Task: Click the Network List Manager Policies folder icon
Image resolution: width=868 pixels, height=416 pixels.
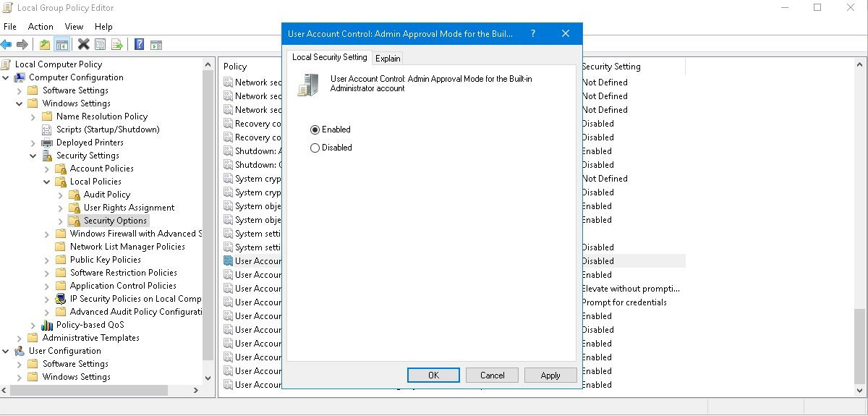Action: point(61,247)
